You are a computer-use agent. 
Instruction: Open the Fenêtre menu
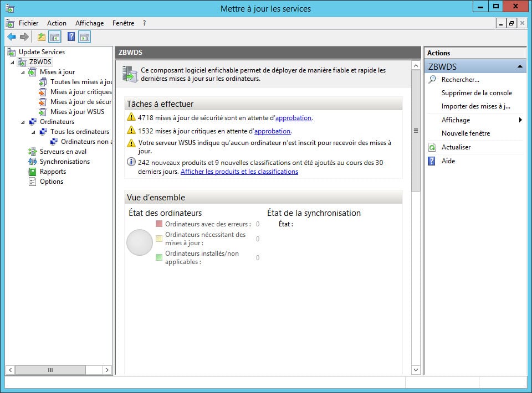tap(123, 23)
